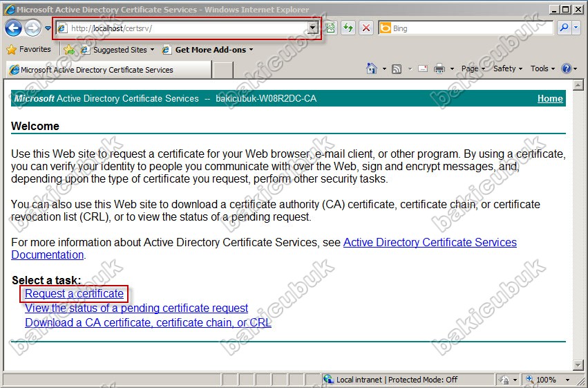
Task: Click the blue Help question icon
Action: (x=567, y=68)
